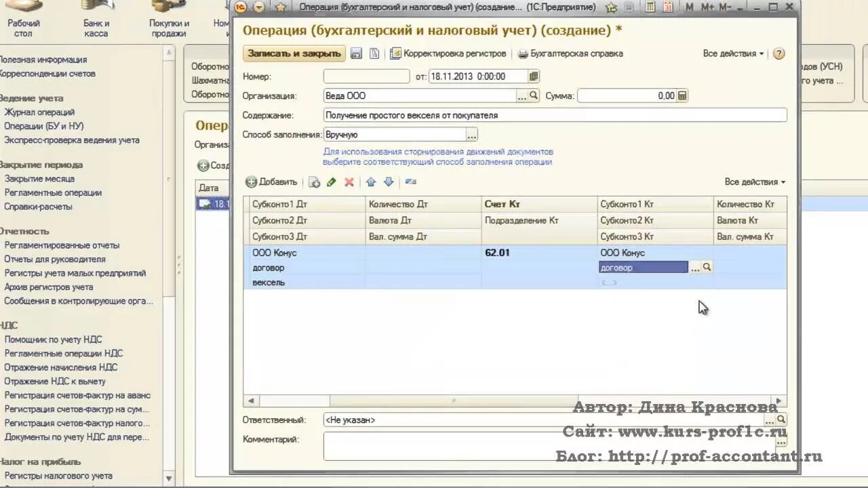Image resolution: width=868 pixels, height=488 pixels.
Task: Open the Рабочий стол section
Action: pos(24,19)
